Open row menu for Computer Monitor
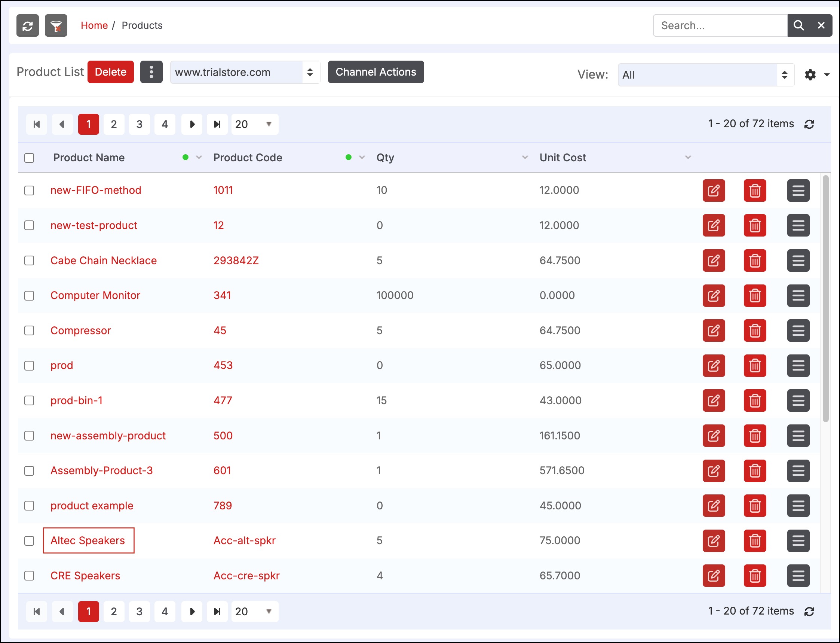Image resolution: width=840 pixels, height=643 pixels. point(798,295)
